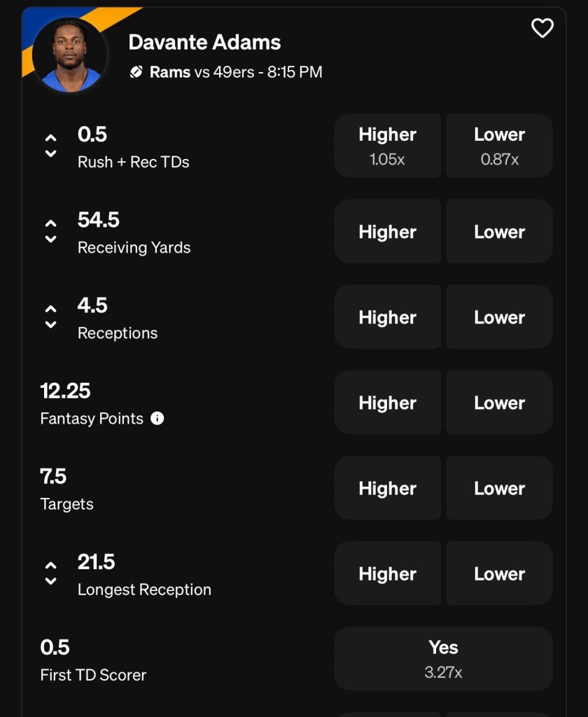Viewport: 588px width, 717px height.
Task: Select Higher for 7.5 Targets
Action: [x=387, y=488]
